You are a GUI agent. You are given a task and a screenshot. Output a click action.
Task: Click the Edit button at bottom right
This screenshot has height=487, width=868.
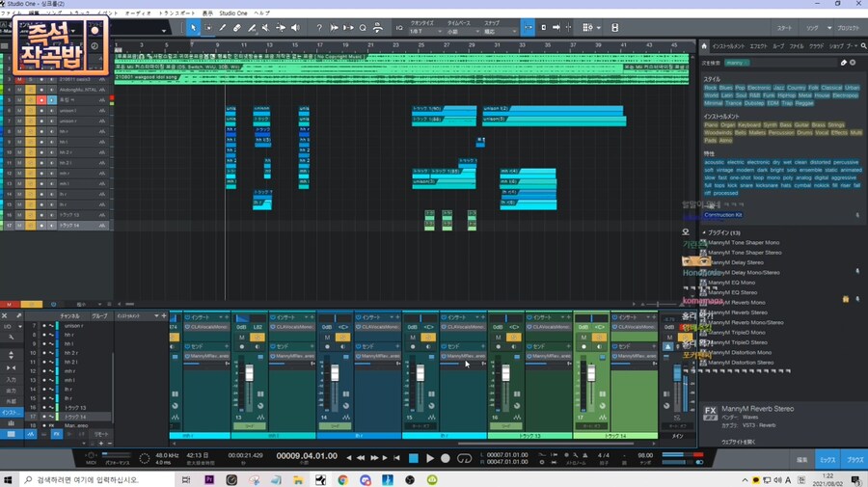pos(801,459)
